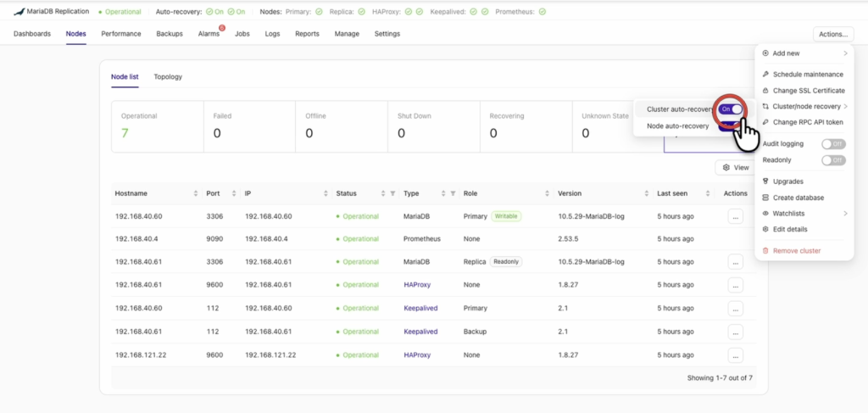Screen dimensions: 868x413
Task: Sort by Port column arrows
Action: [234, 193]
